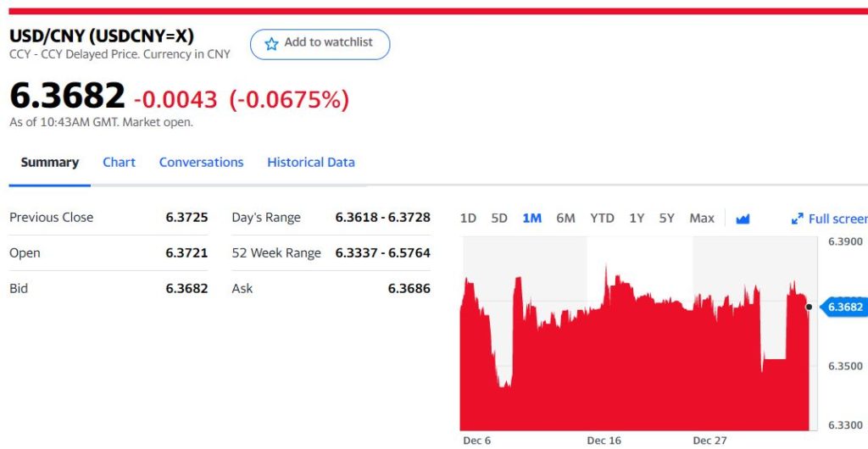
Task: Switch chart to YTD range
Action: 602,219
